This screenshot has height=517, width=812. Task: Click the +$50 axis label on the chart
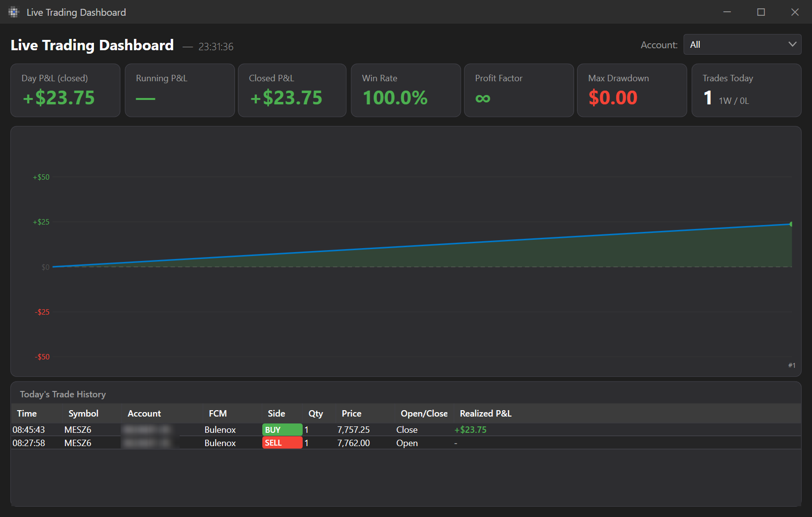[x=41, y=177]
